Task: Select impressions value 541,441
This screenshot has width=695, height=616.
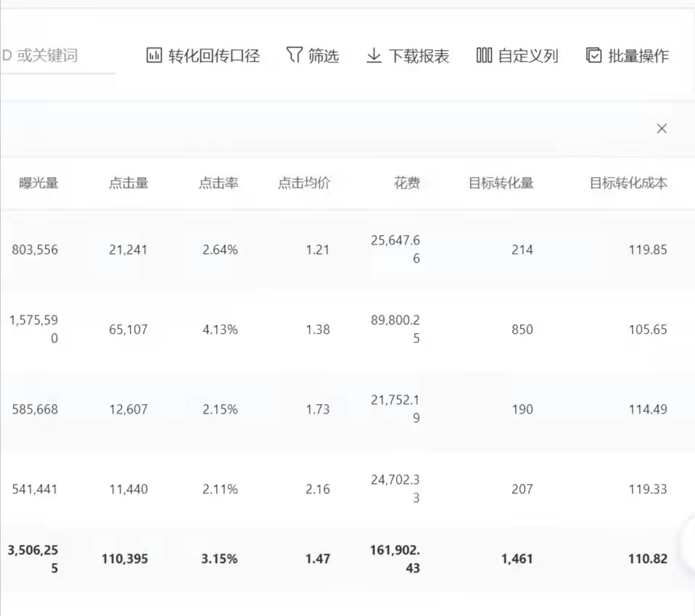Action: [x=35, y=489]
